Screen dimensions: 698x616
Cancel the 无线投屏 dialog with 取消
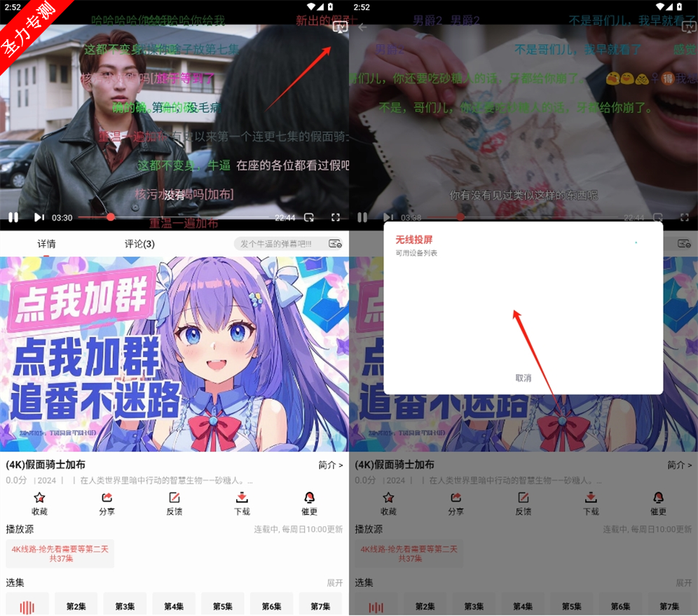click(523, 378)
